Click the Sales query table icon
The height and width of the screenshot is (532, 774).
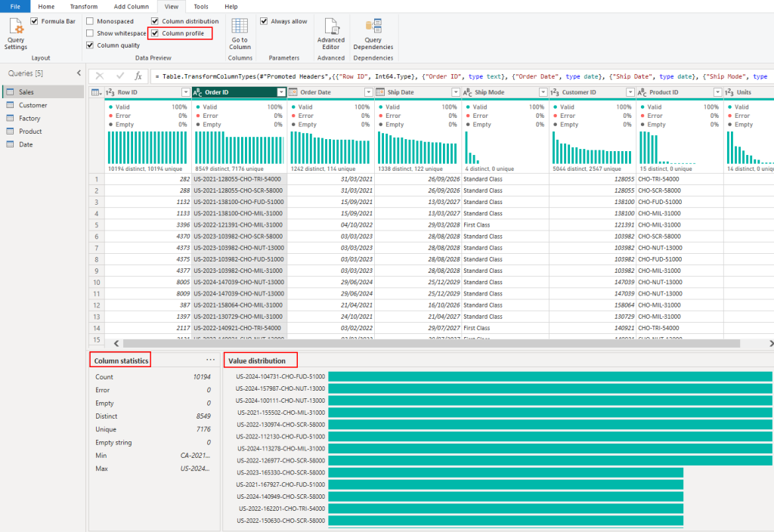(x=10, y=91)
